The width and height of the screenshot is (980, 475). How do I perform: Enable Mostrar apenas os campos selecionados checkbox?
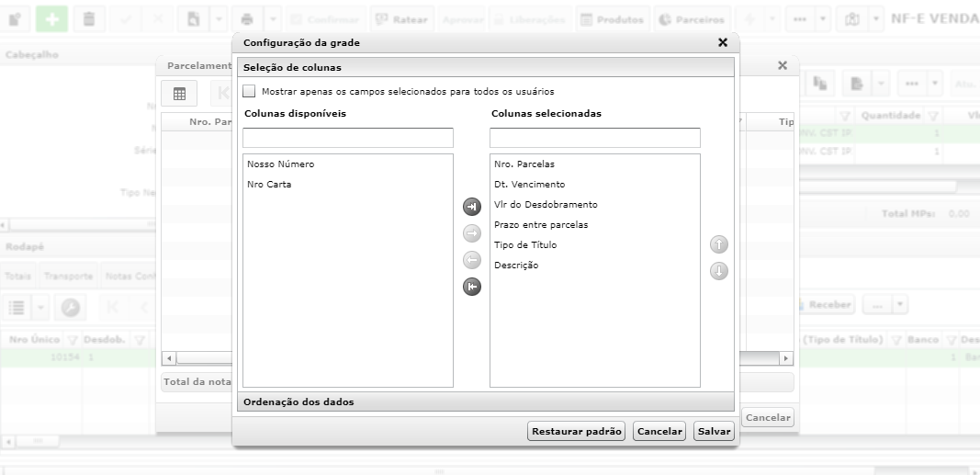[250, 91]
